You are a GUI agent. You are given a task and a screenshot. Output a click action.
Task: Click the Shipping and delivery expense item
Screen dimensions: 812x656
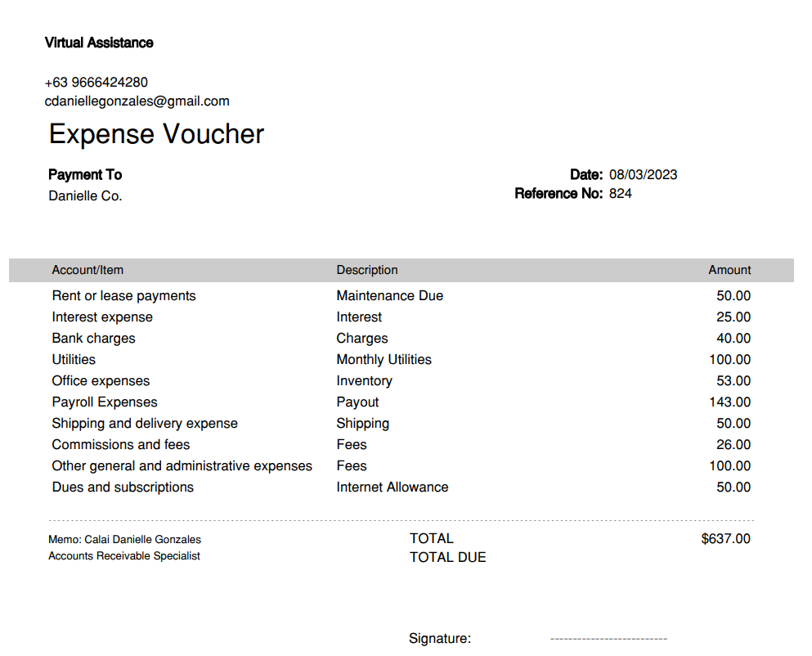pos(145,424)
